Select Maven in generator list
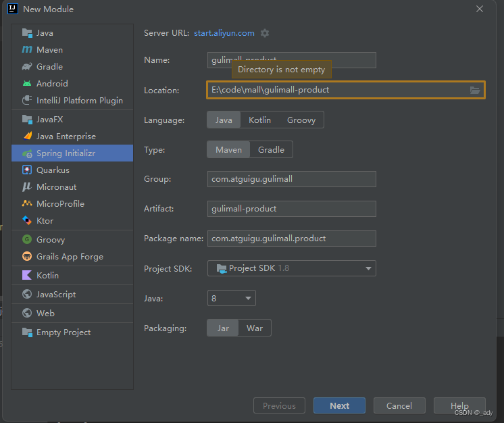 coord(72,50)
